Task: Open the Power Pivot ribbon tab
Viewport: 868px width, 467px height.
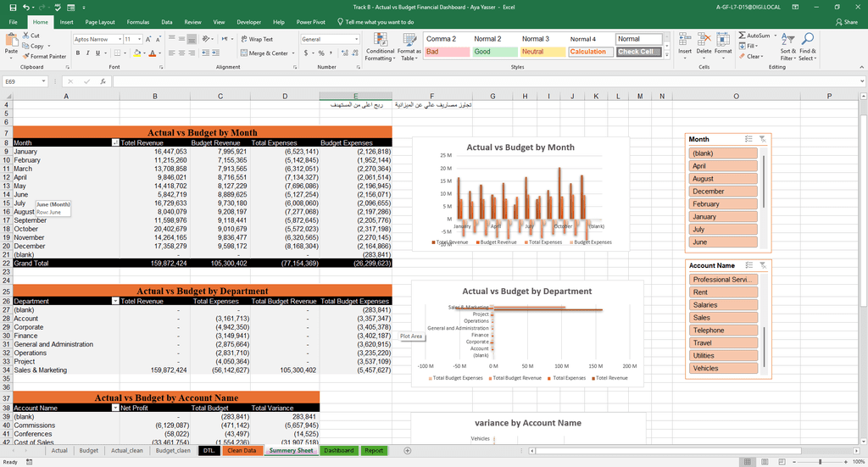Action: click(x=310, y=22)
